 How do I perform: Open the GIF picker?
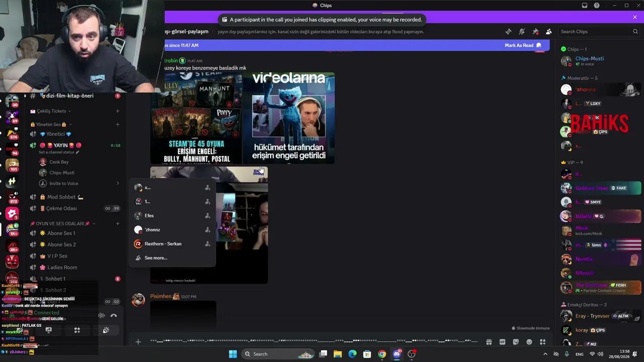pyautogui.click(x=502, y=342)
